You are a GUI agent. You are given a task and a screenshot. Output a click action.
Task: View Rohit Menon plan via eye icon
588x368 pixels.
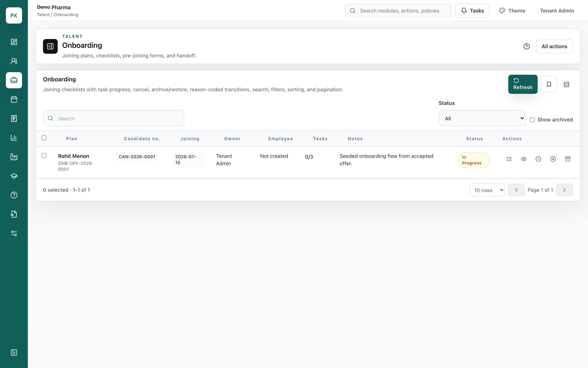524,159
